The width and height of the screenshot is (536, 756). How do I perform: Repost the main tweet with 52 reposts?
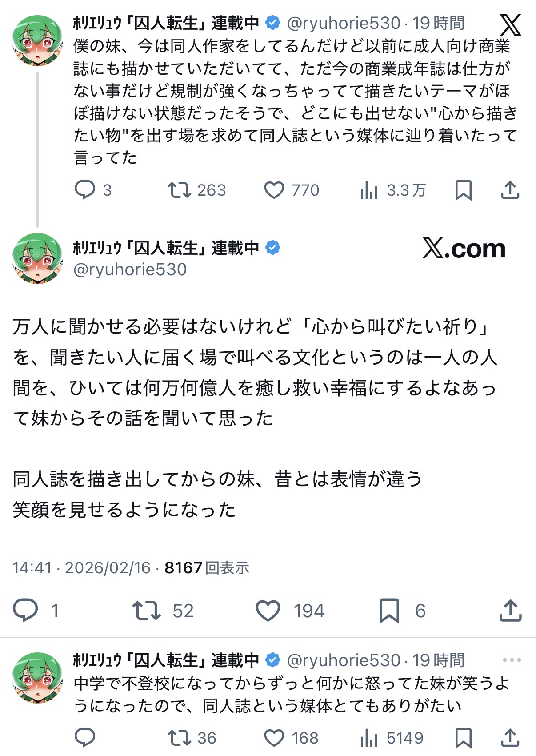(147, 611)
